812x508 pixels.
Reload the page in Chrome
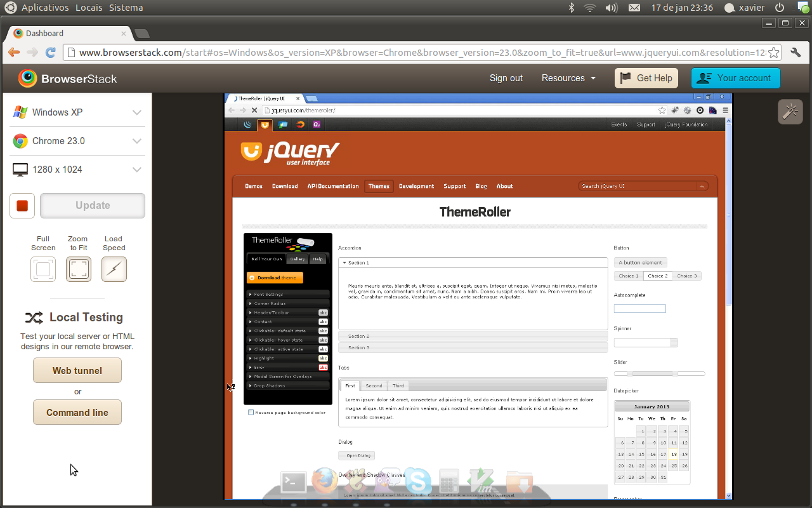[51, 53]
